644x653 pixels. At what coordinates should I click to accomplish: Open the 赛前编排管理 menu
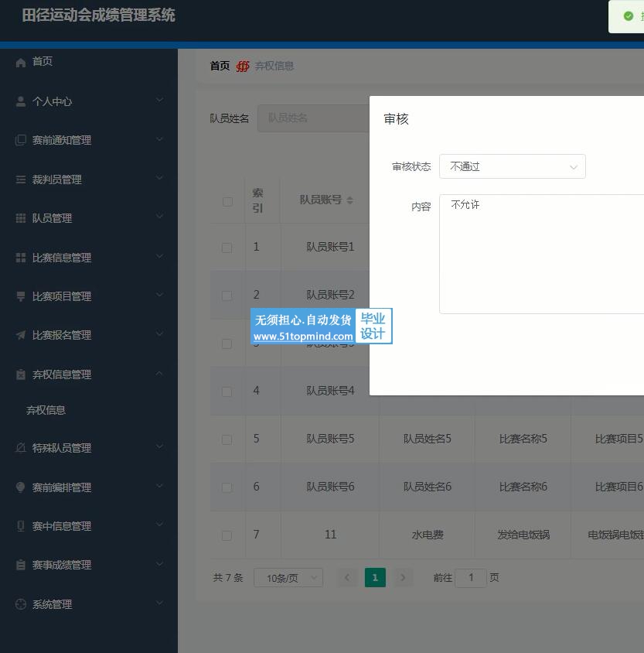click(89, 487)
